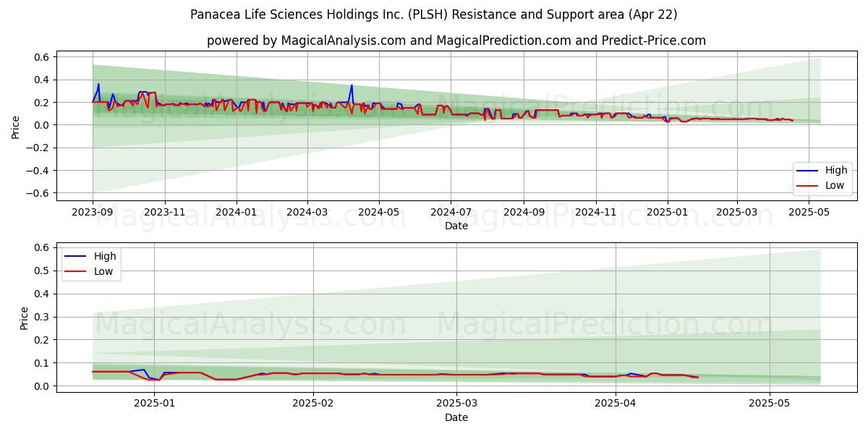
Task: Click the price spike near 2024-04
Action: [x=352, y=86]
